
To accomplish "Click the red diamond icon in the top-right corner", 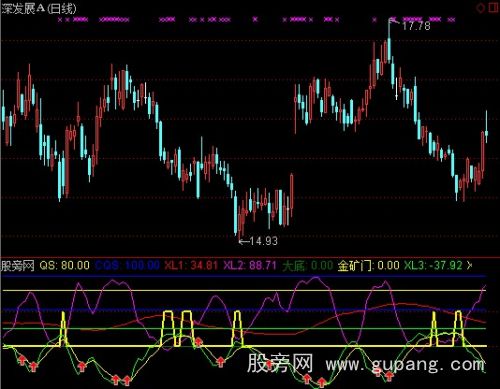I will click(x=480, y=7).
